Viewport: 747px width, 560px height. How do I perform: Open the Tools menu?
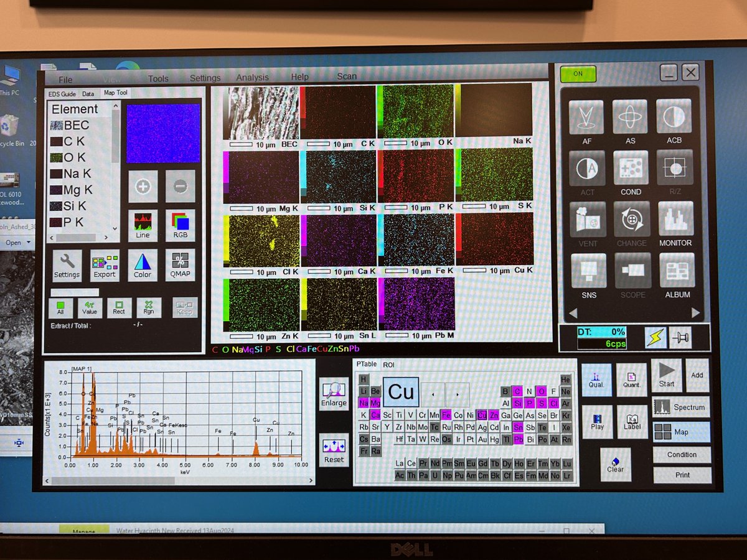click(x=158, y=78)
